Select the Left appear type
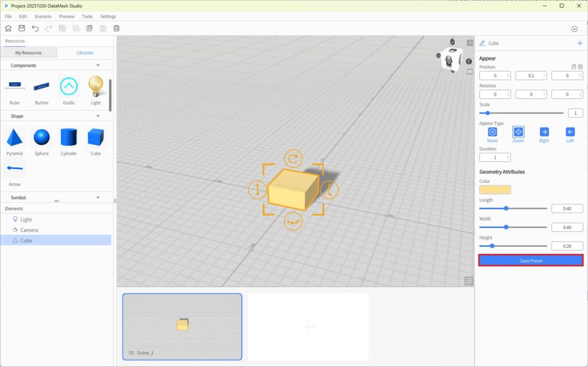The image size is (588, 367). 570,132
